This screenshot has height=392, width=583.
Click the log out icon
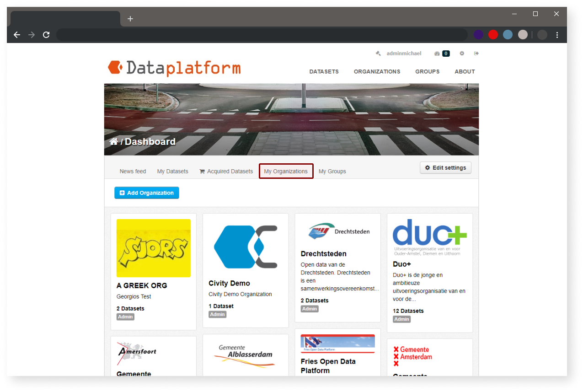tap(476, 54)
